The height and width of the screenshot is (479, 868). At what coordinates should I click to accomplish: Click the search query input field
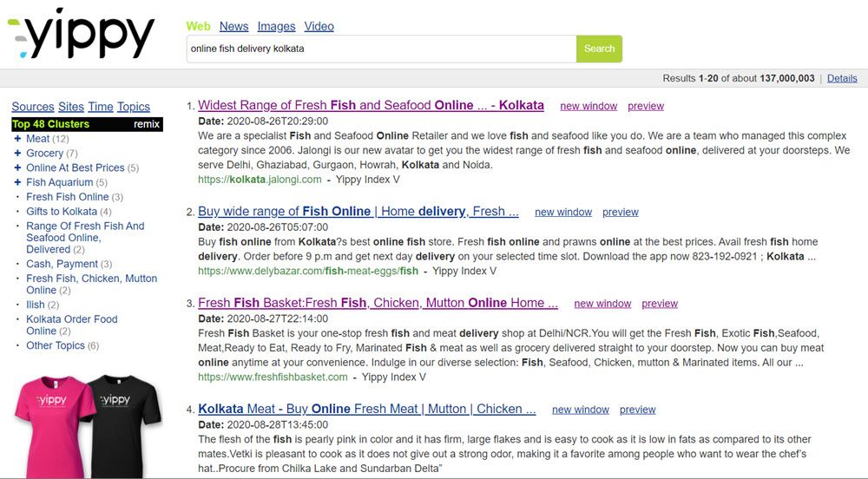381,49
